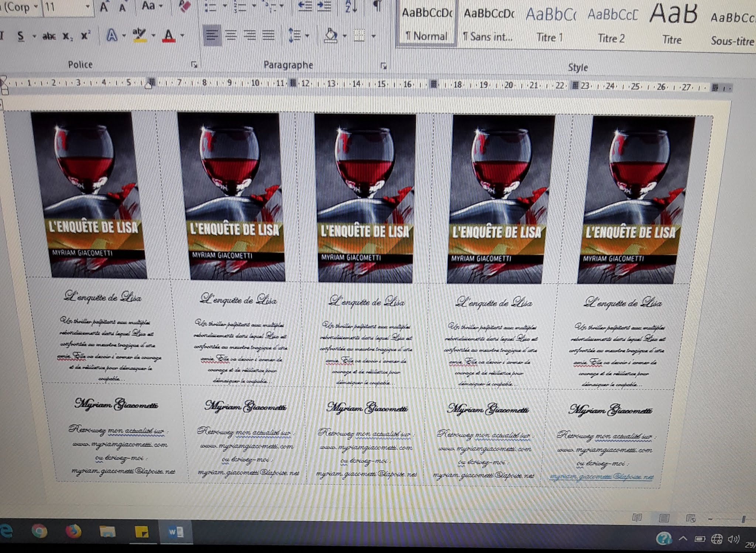Apply the Normal style
The image size is (756, 553).
pyautogui.click(x=426, y=24)
